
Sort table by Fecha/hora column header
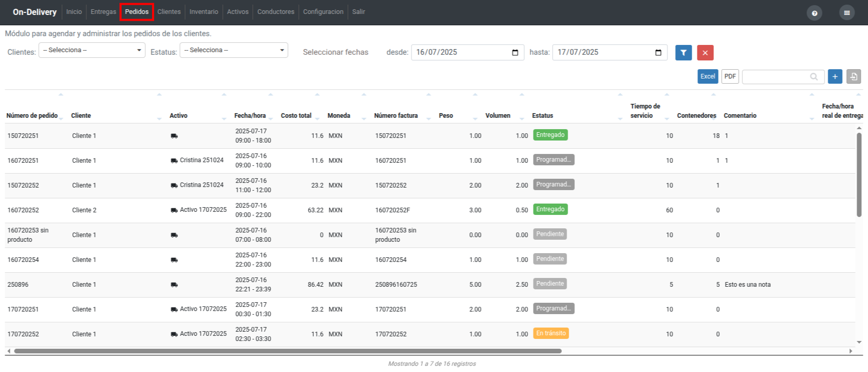click(250, 116)
